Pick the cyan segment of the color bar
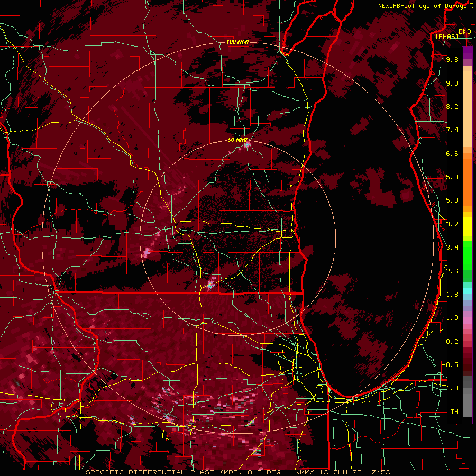This screenshot has width=476, height=476. (x=467, y=291)
